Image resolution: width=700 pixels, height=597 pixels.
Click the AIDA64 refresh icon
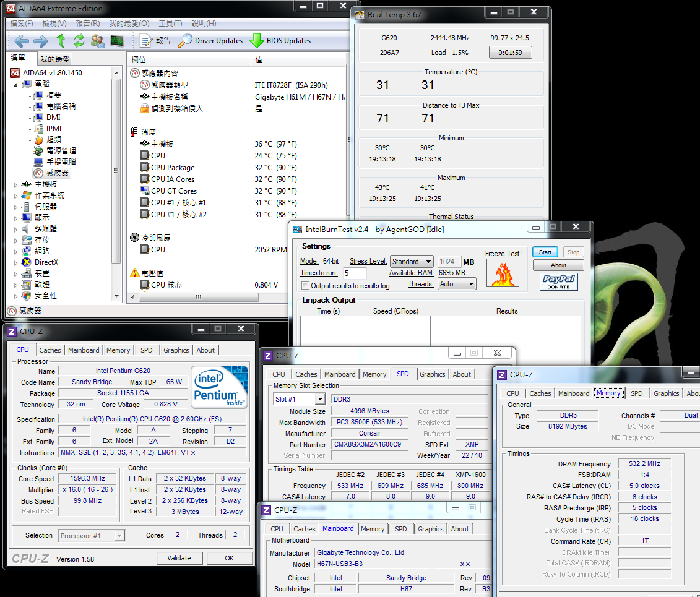79,41
